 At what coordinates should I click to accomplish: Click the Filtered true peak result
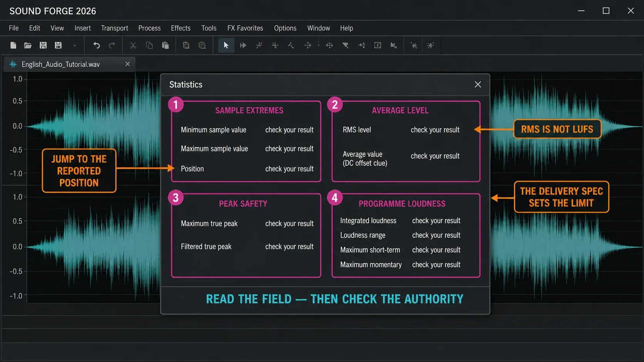[289, 247]
